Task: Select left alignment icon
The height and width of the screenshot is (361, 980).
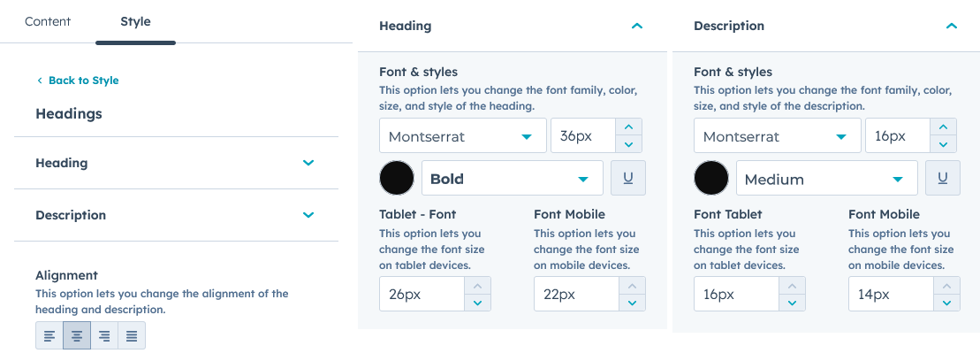Action: tap(49, 336)
